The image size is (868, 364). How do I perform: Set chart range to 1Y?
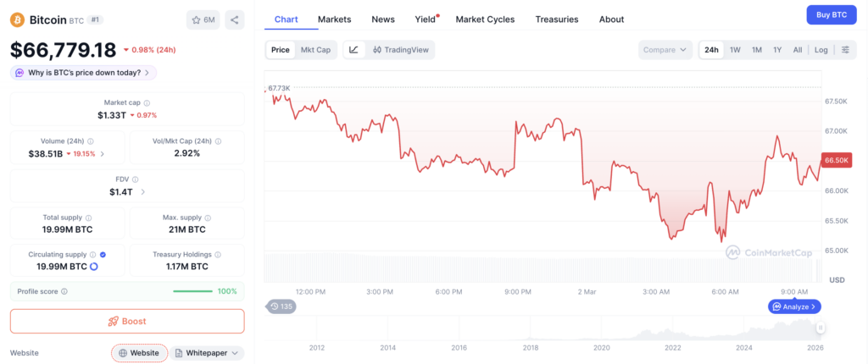click(x=777, y=50)
